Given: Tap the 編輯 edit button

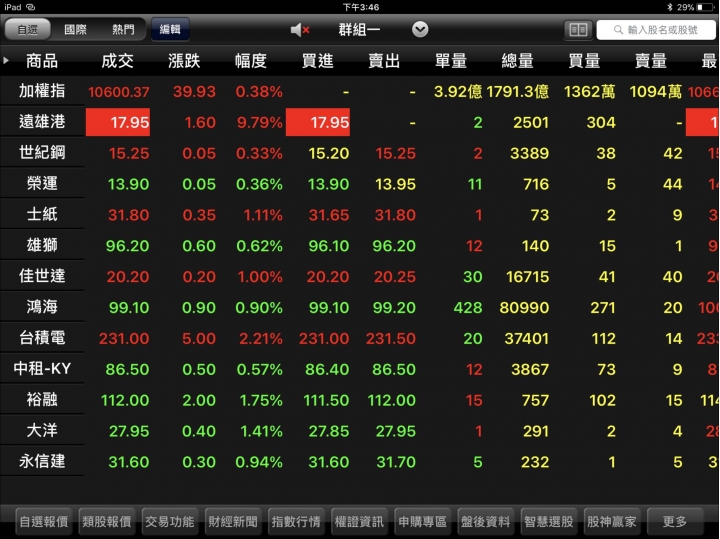Looking at the screenshot, I should coord(170,29).
